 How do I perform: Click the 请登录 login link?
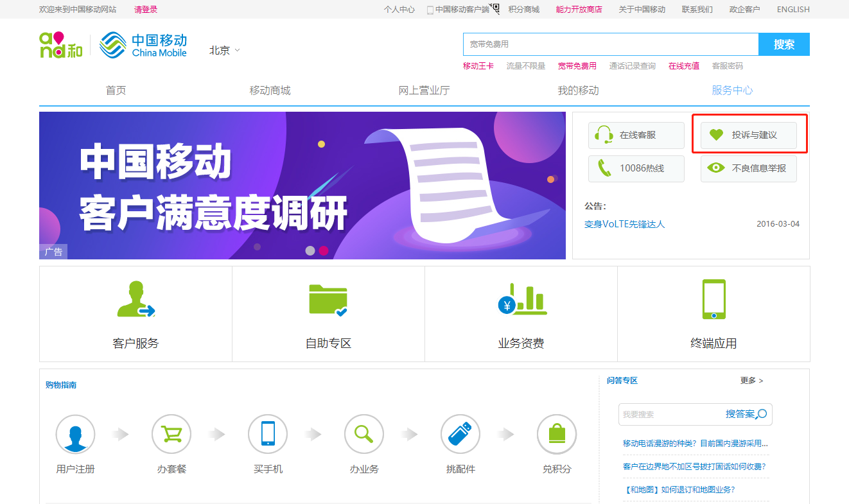tap(146, 9)
